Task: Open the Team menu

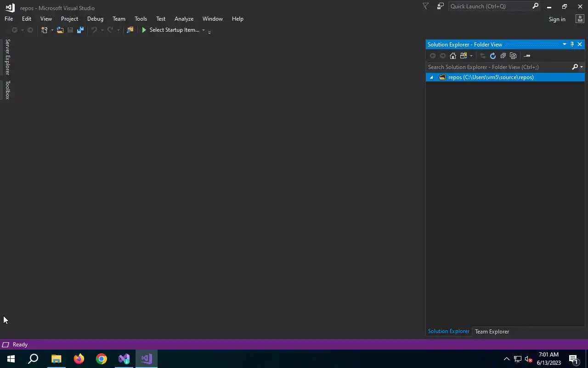Action: 119,19
